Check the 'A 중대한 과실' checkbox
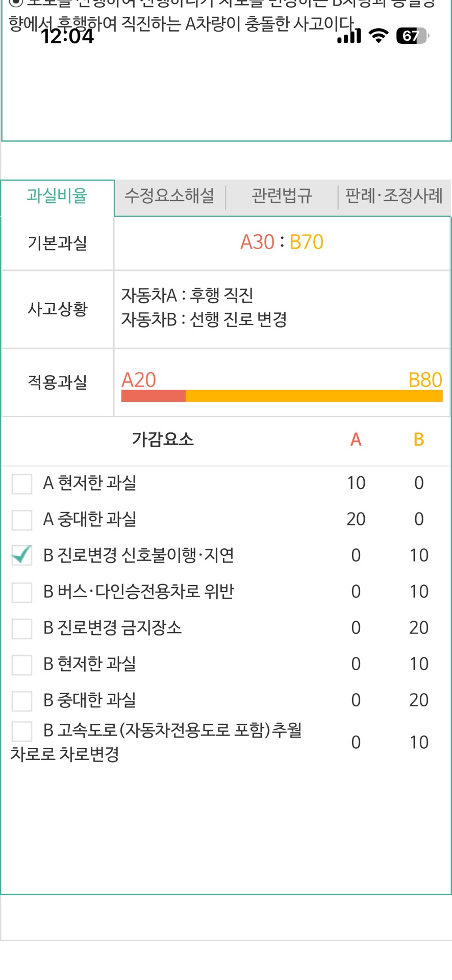This screenshot has width=452, height=980. point(22,520)
